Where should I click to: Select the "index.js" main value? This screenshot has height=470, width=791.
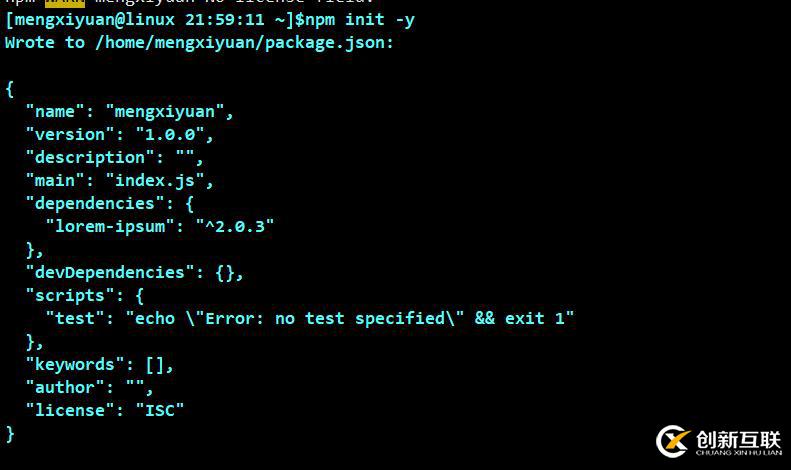coord(159,180)
